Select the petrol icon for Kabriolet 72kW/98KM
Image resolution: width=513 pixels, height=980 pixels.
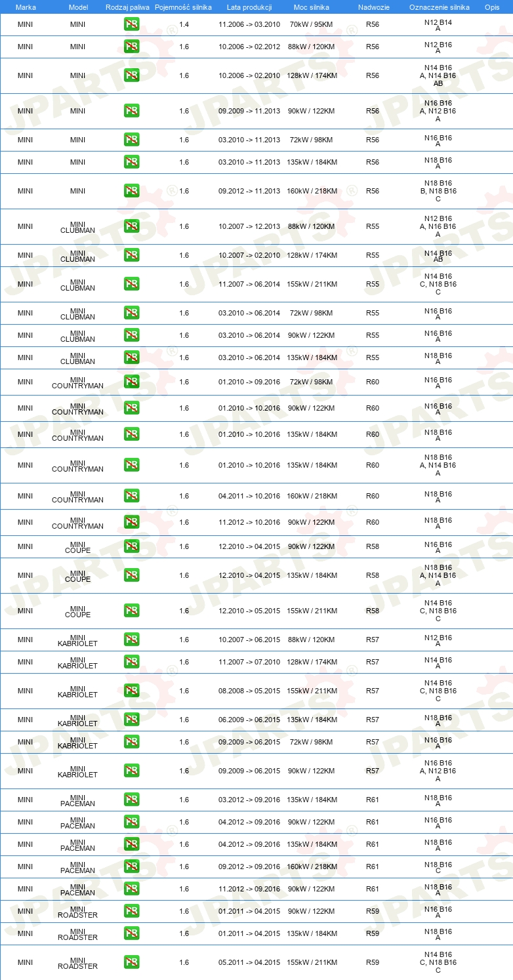tap(131, 742)
